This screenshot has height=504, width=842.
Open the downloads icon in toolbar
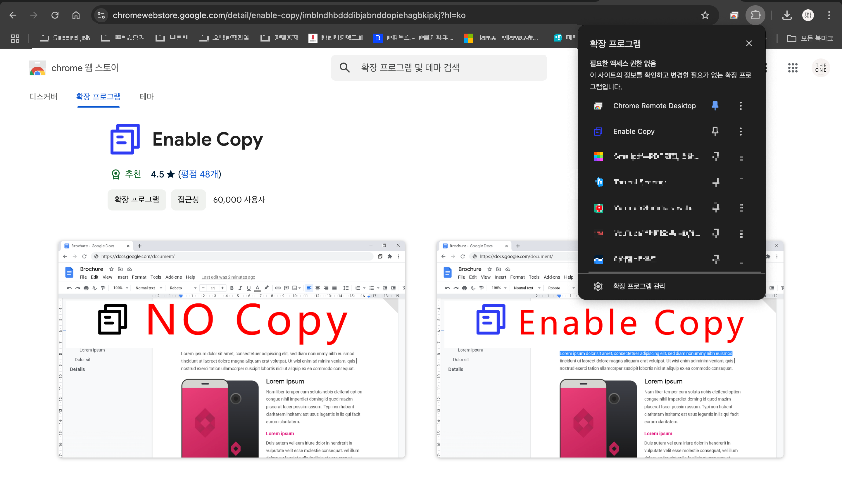pos(787,15)
